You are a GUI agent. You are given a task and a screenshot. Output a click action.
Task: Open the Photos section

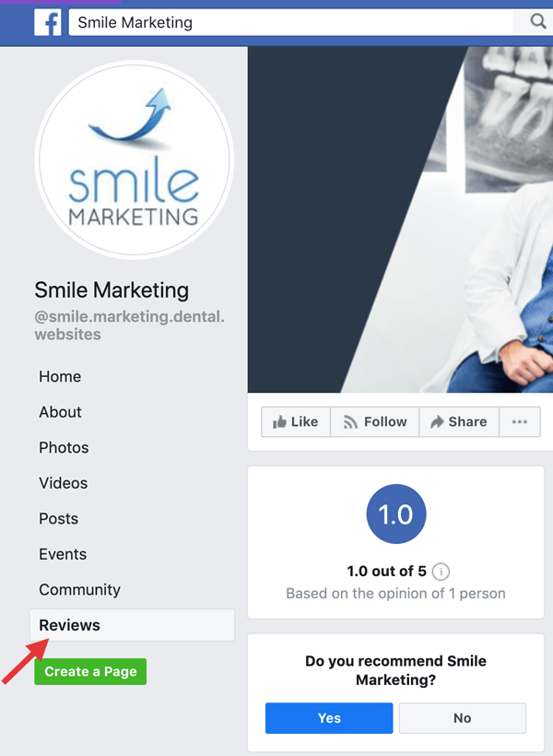coord(64,448)
